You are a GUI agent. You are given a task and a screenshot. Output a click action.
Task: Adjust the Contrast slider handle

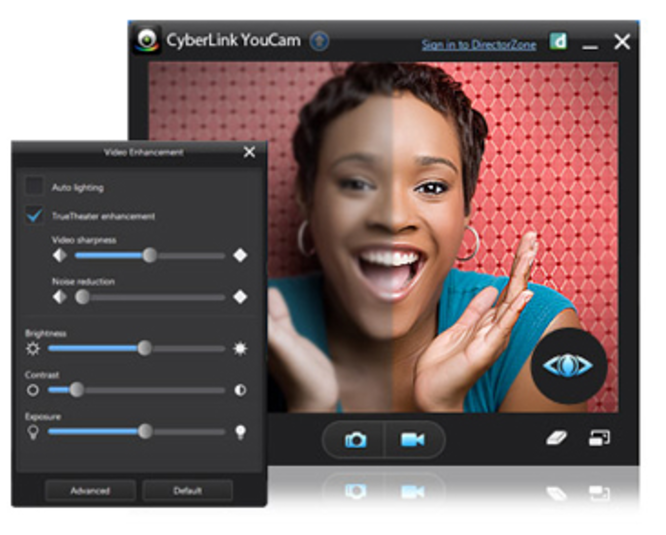point(77,389)
